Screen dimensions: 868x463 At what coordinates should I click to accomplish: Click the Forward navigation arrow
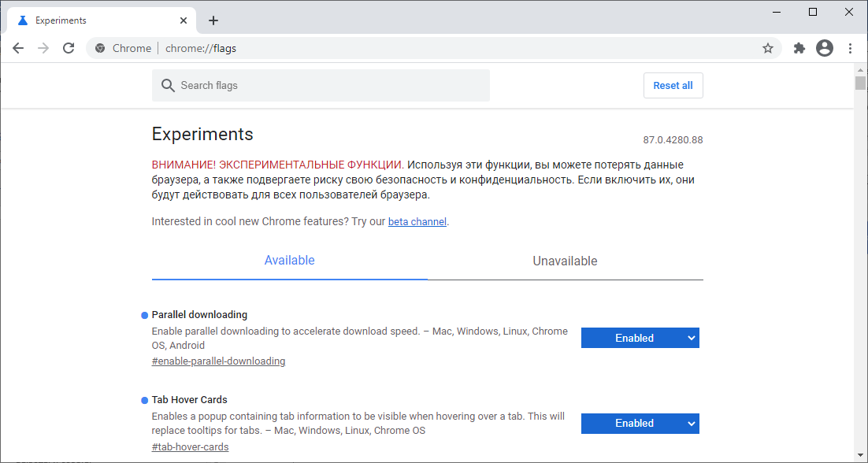pyautogui.click(x=43, y=48)
